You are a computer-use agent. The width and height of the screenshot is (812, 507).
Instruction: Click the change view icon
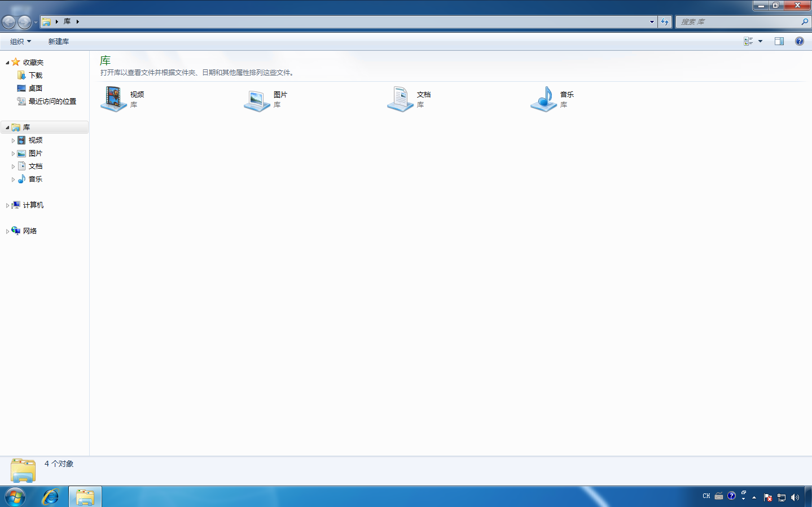748,41
